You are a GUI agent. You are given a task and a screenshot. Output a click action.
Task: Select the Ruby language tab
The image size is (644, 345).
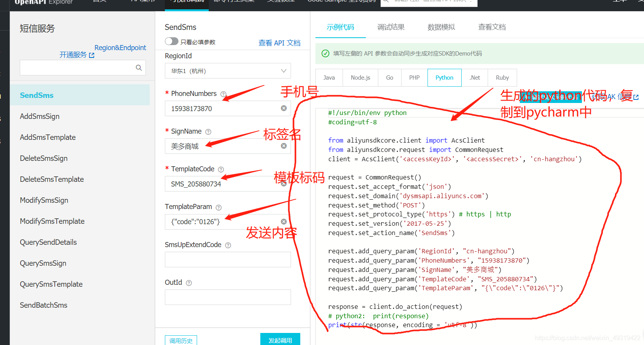point(502,78)
